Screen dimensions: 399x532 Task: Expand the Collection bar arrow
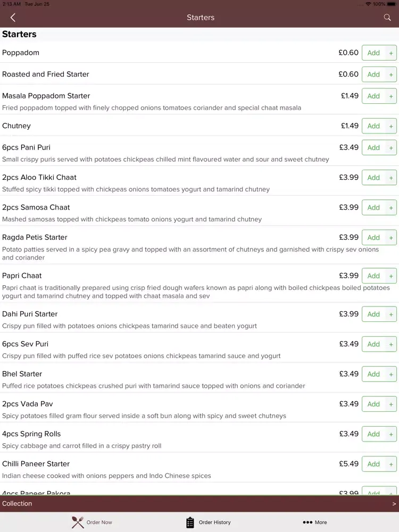coord(394,504)
